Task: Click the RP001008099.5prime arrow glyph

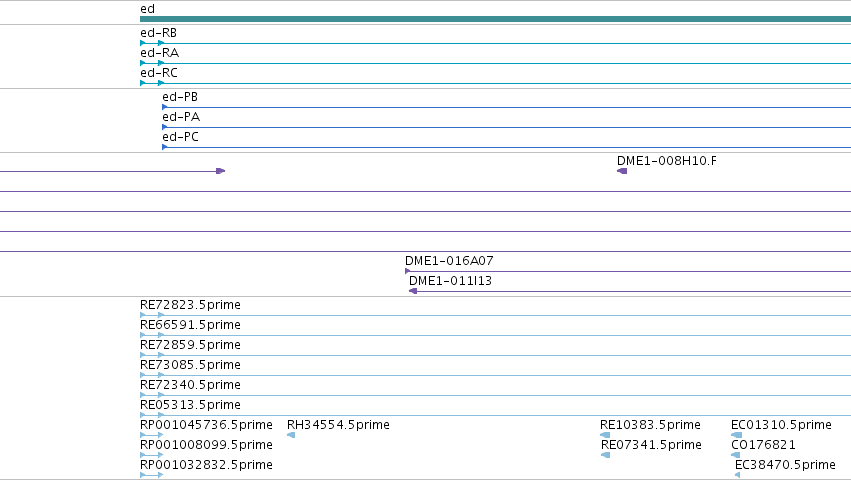Action: 151,455
